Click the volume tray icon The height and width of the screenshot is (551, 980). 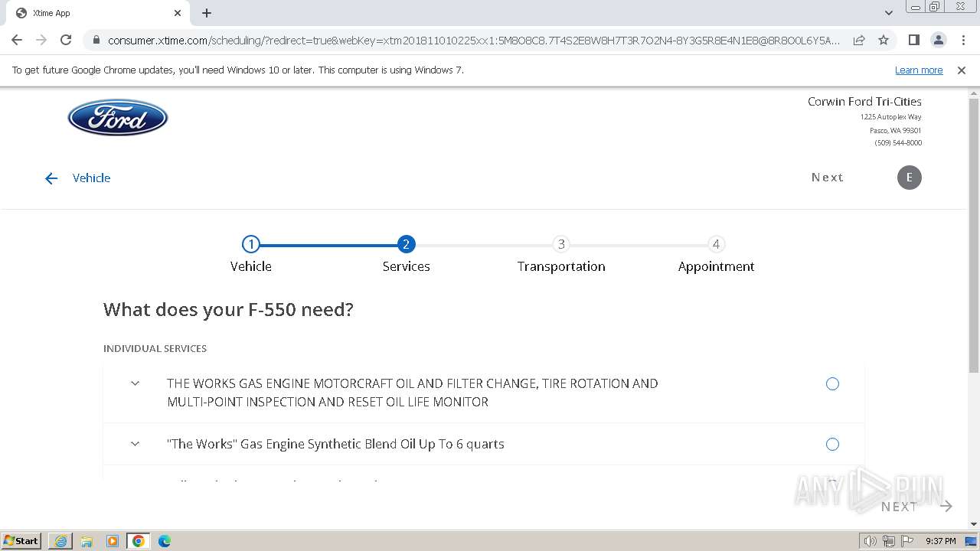coord(870,541)
